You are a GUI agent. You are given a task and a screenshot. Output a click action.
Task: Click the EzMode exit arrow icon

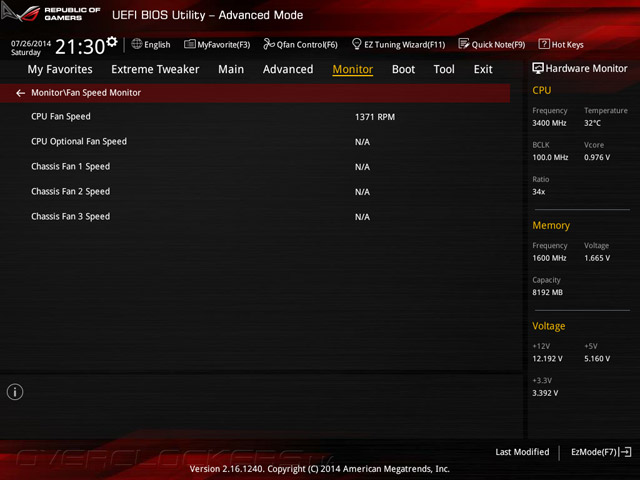[625, 452]
